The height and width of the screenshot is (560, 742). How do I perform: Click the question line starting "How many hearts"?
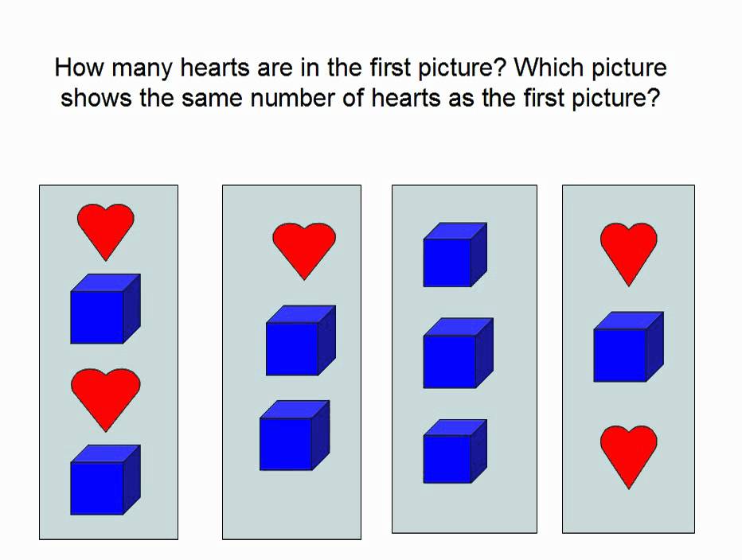[360, 68]
